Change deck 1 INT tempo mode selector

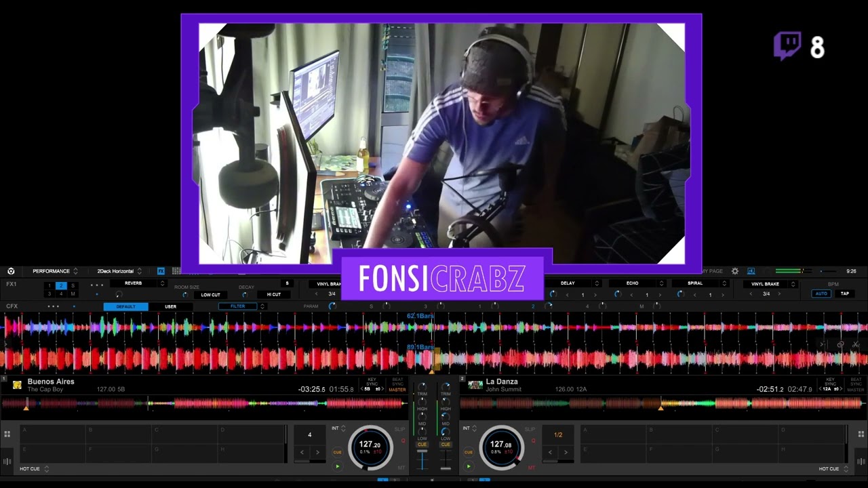pos(338,428)
